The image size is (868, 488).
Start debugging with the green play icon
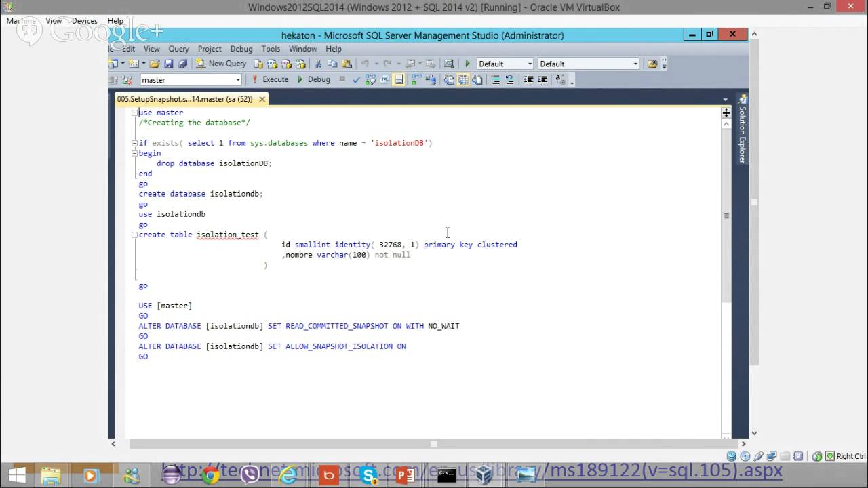467,64
